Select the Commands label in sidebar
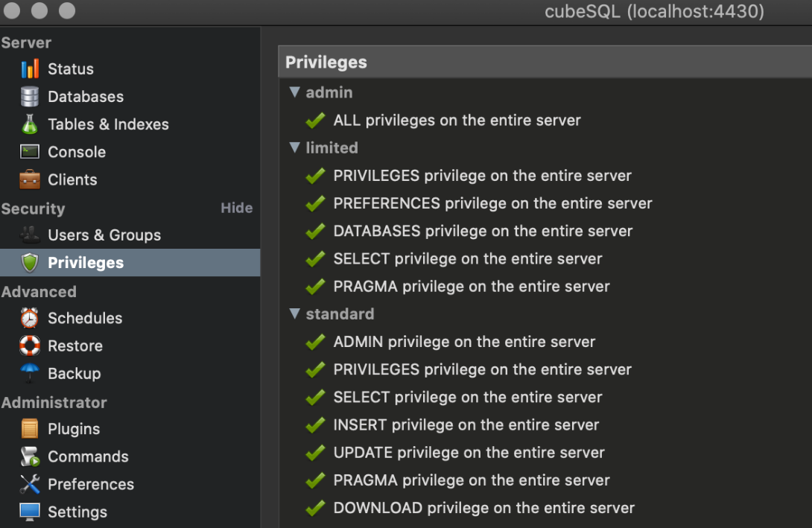Screen dimensions: 812x528 point(88,457)
